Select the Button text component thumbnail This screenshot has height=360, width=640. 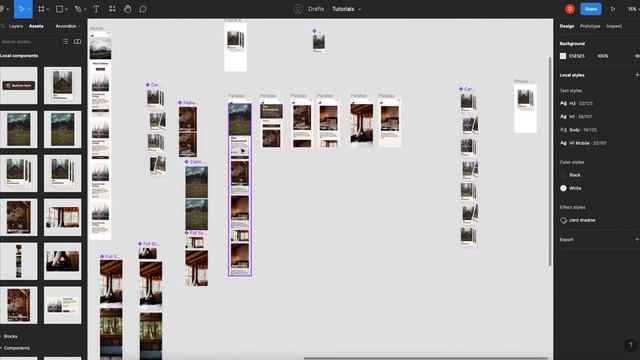(x=18, y=85)
